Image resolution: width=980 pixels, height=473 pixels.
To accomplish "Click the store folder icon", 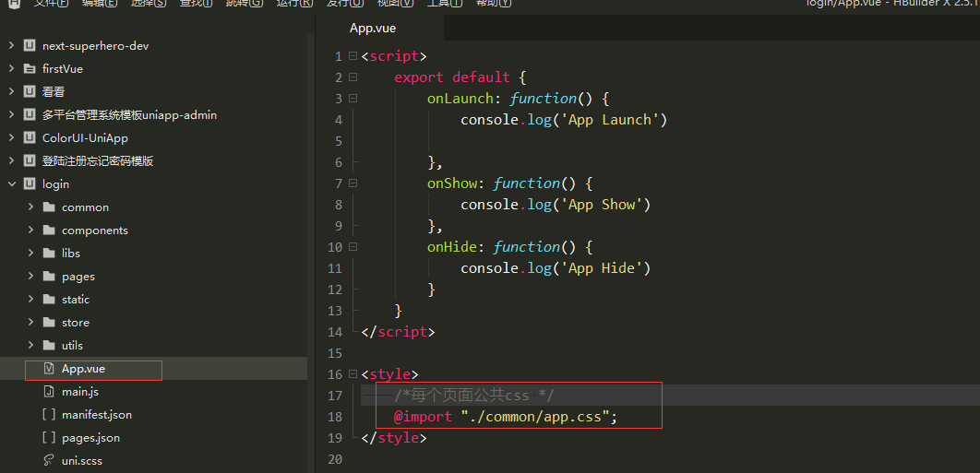I will pos(49,323).
